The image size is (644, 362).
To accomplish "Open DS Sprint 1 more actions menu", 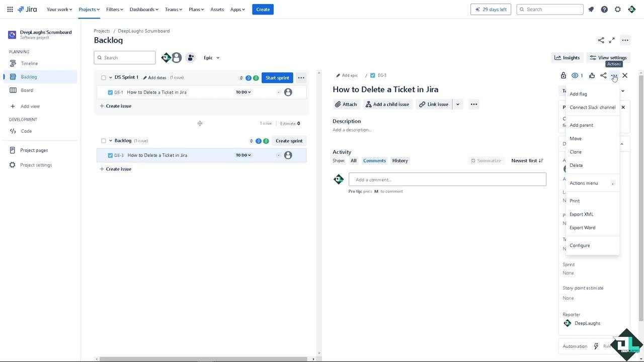I will 301,77.
